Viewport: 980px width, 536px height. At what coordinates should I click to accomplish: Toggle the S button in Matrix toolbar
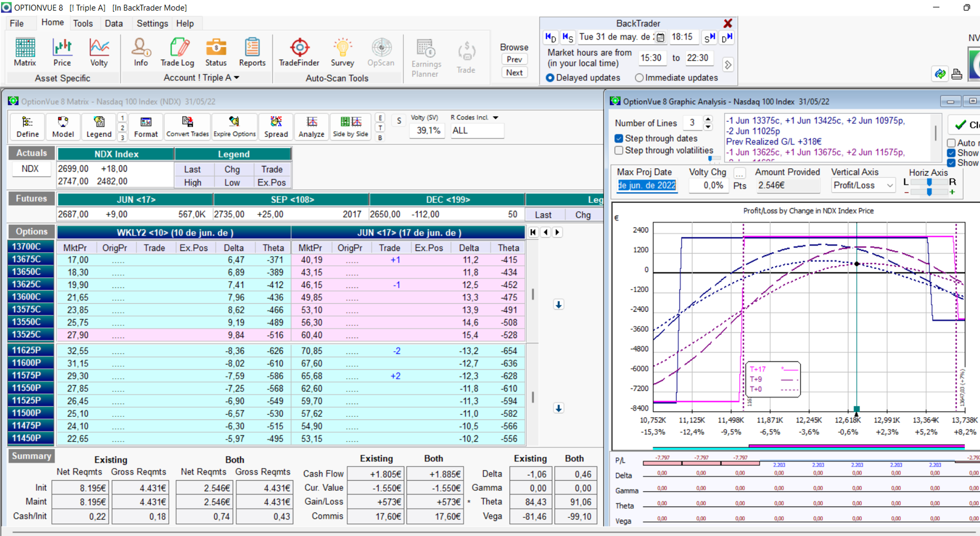399,121
